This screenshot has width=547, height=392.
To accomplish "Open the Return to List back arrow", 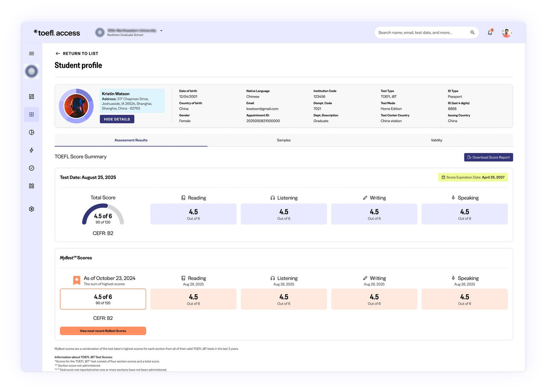I will (57, 53).
